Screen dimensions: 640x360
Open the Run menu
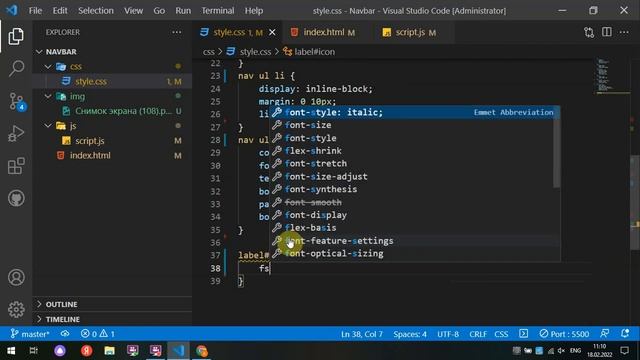pyautogui.click(x=183, y=11)
